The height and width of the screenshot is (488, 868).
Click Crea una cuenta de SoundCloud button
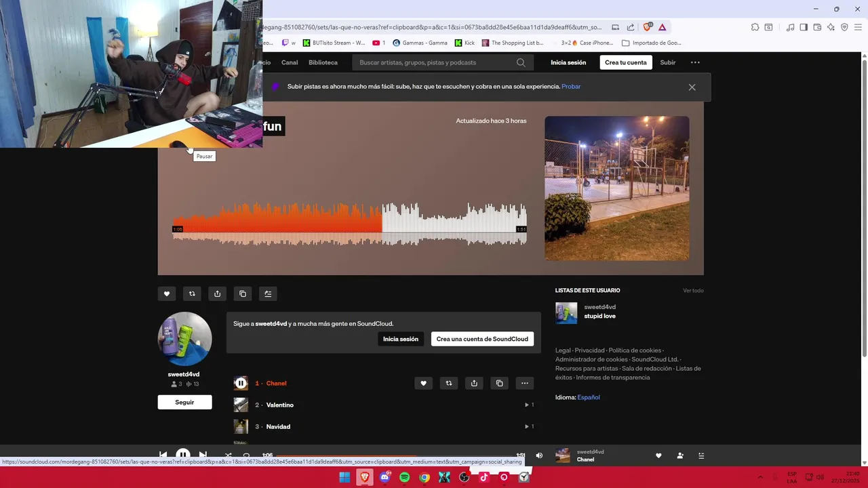pyautogui.click(x=482, y=339)
